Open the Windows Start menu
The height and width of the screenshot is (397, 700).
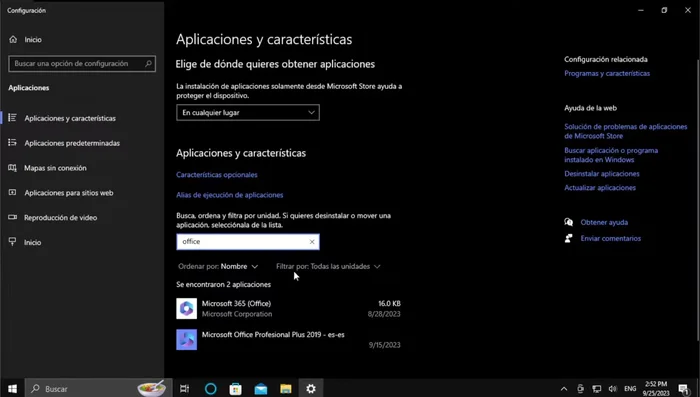point(12,389)
